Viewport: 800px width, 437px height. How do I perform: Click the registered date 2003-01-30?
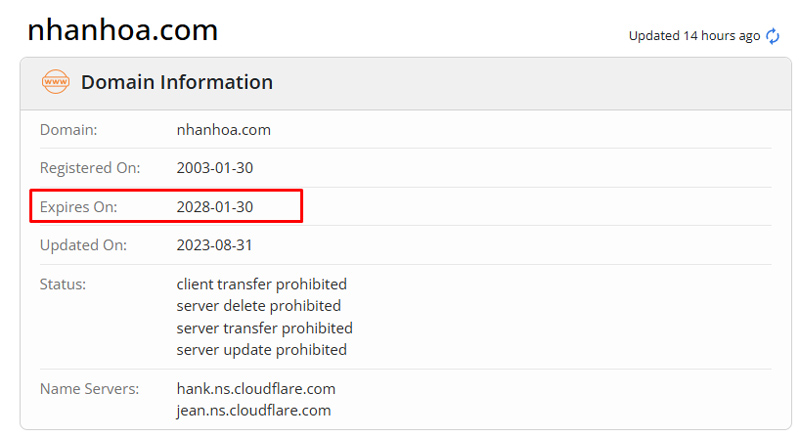tap(215, 168)
